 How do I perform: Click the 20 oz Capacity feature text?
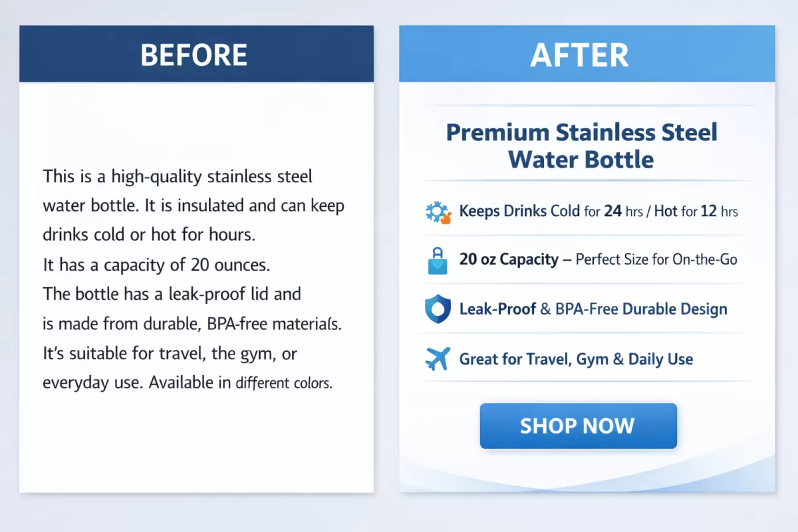pyautogui.click(x=598, y=259)
